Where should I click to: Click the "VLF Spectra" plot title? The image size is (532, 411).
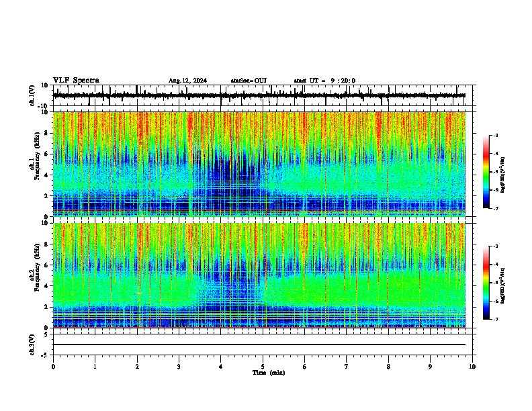76,81
